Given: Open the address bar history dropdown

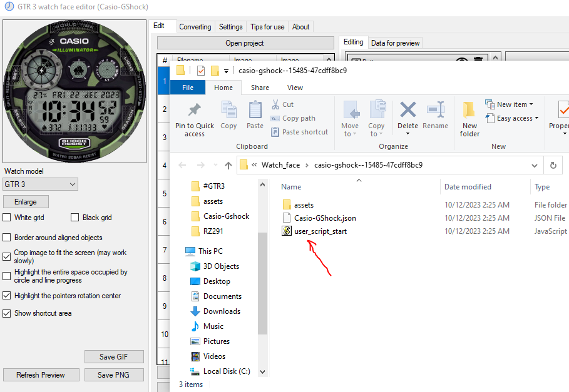Looking at the screenshot, I should [534, 166].
